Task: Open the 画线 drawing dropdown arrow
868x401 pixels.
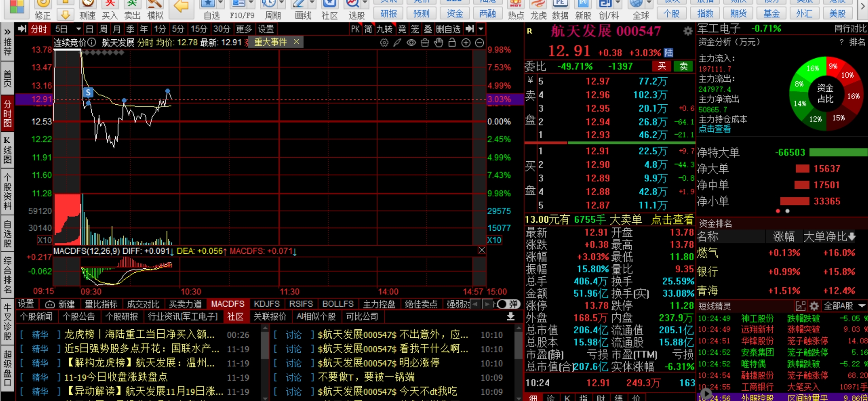Action: [x=311, y=4]
